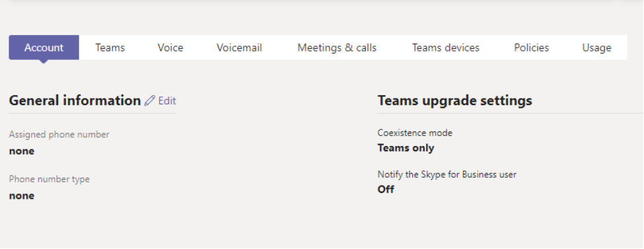The height and width of the screenshot is (249, 644).
Task: Click the Teams upgrade settings heading
Action: pos(454,100)
